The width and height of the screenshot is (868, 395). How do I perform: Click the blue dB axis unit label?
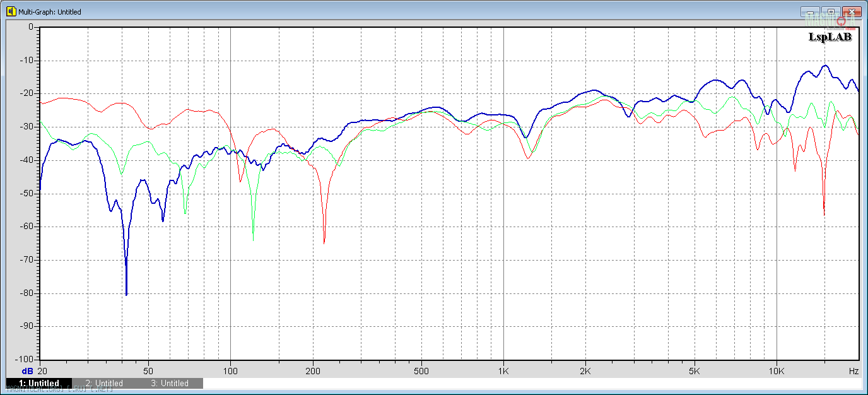[28, 370]
